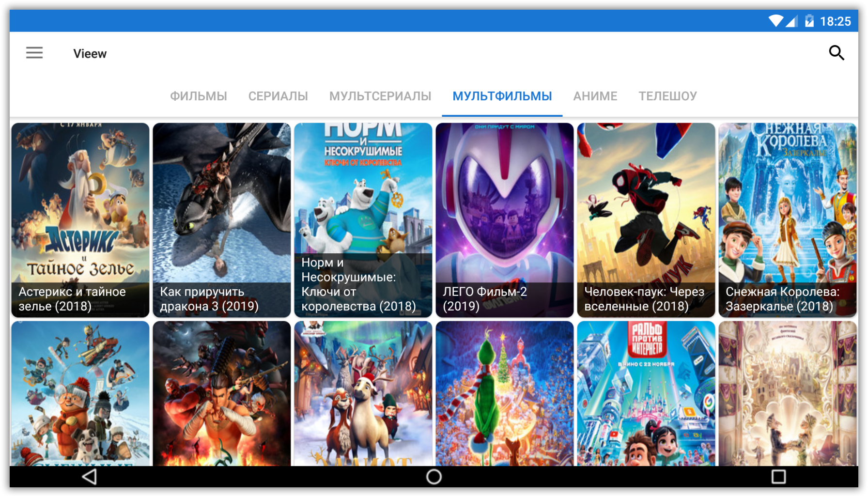
Task: Open the hamburger navigation menu
Action: click(x=34, y=53)
